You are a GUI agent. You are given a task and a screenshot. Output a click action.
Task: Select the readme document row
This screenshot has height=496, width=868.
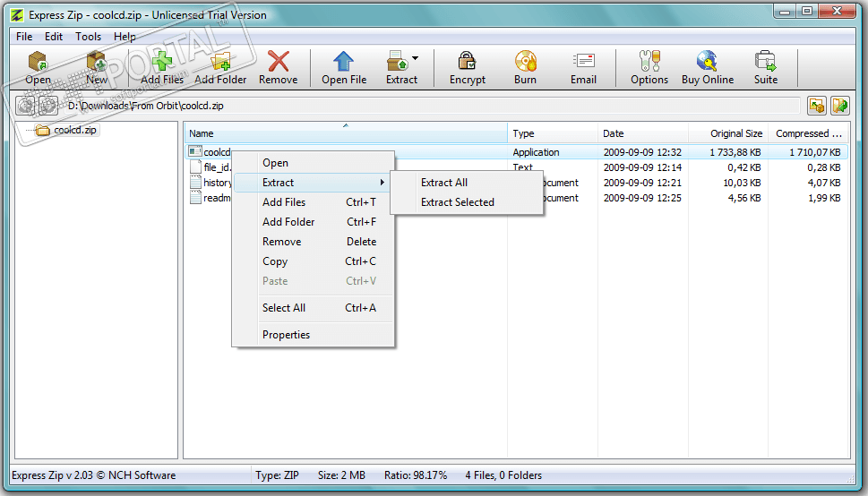click(x=516, y=198)
